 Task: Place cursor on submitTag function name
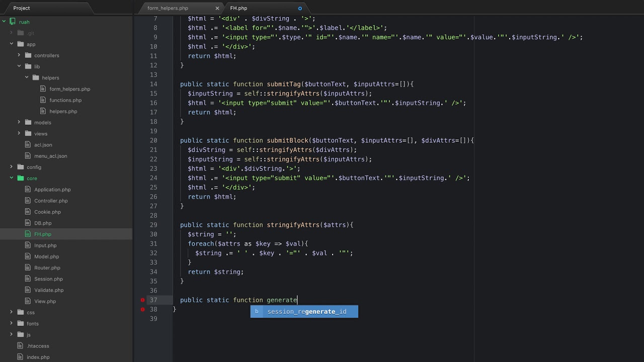[x=284, y=84]
